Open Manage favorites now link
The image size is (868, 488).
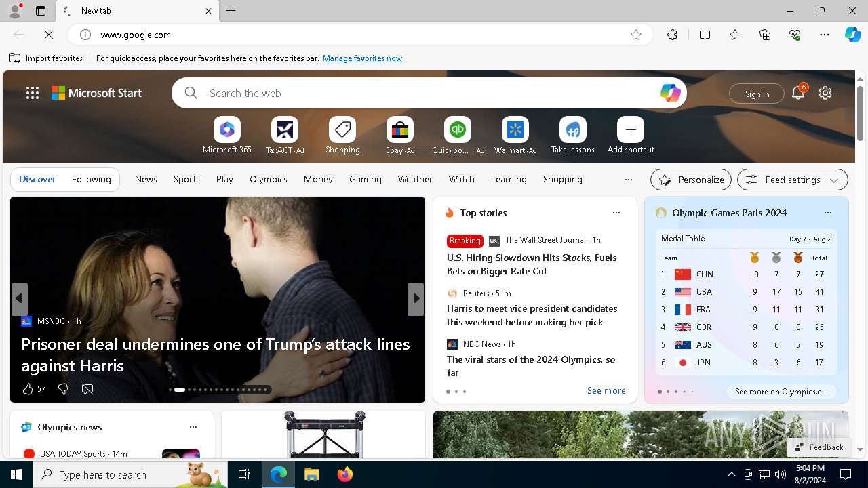[x=362, y=58]
